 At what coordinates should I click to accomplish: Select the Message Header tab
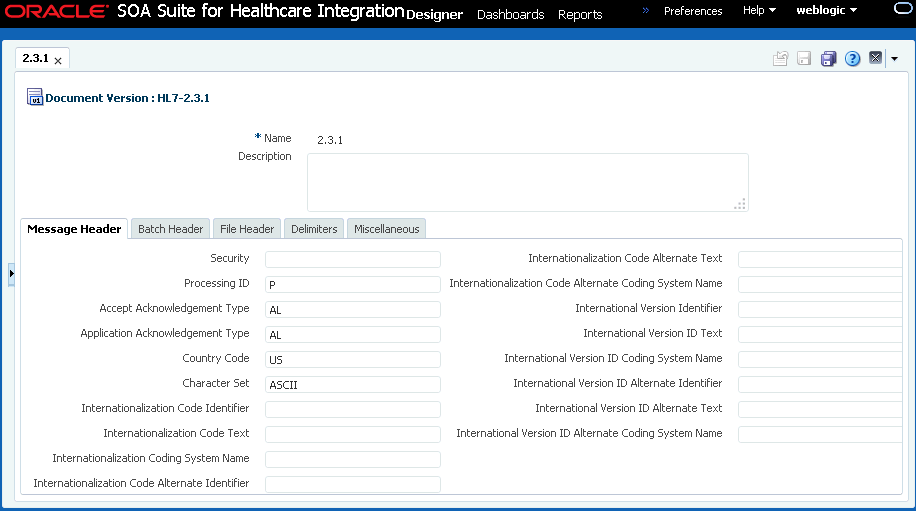click(x=74, y=229)
